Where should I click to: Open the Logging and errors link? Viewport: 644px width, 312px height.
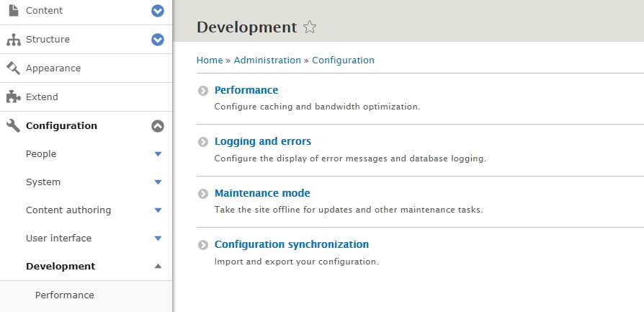263,141
